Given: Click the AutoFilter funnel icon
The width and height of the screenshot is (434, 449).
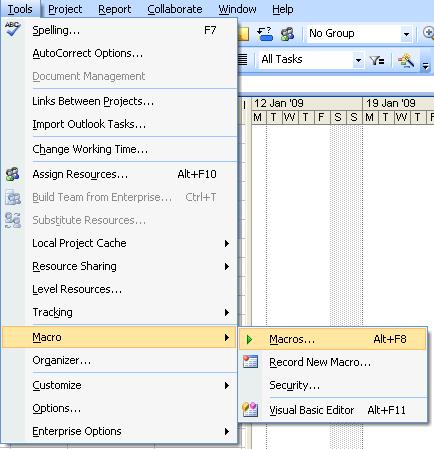Looking at the screenshot, I should pos(377,60).
